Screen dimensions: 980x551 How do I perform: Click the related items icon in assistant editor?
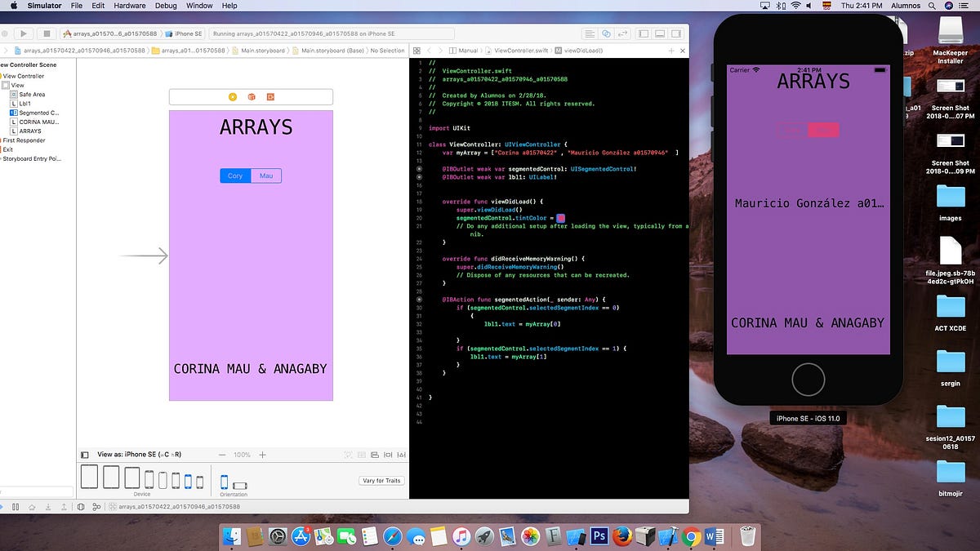pos(416,49)
